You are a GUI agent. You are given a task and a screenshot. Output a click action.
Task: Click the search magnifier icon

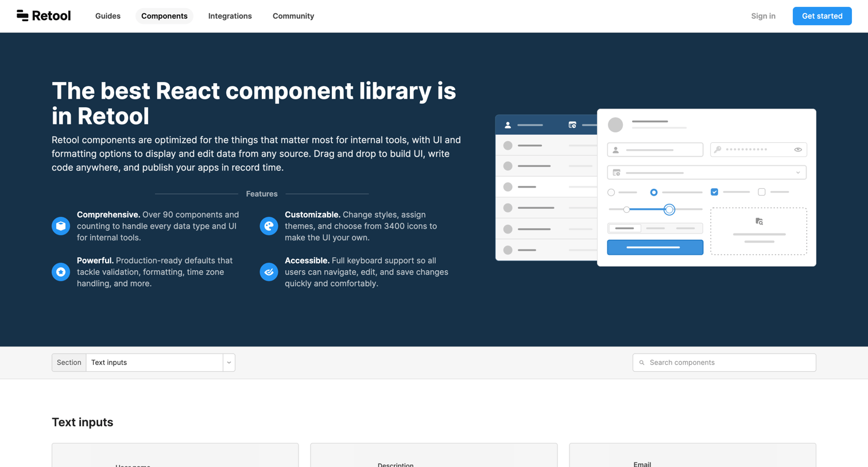642,363
